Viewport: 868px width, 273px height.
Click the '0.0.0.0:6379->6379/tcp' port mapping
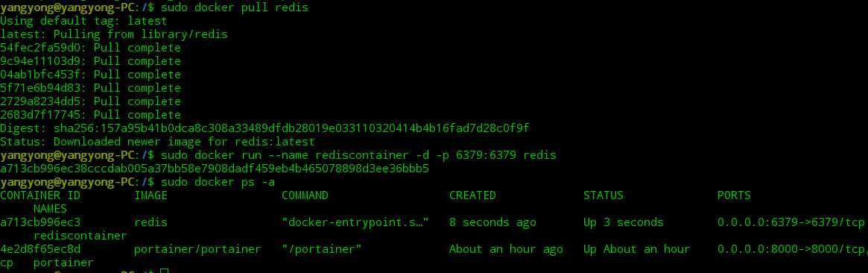coord(791,222)
